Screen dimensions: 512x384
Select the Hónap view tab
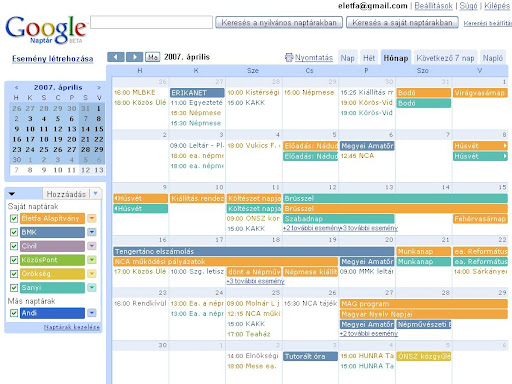(396, 58)
